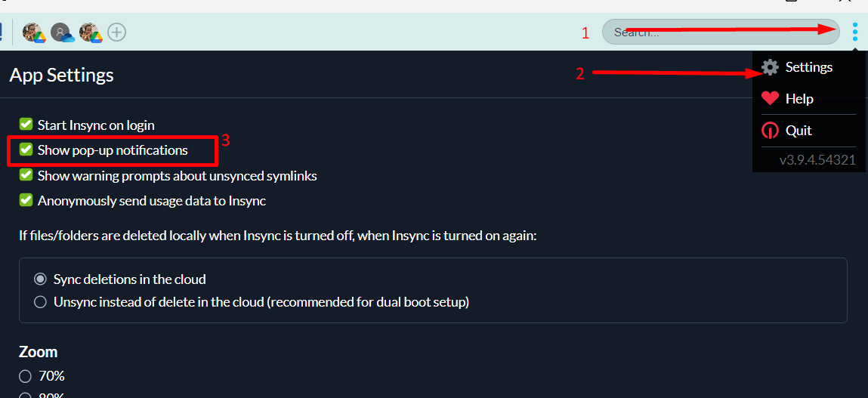Select the OneDrive account avatar

point(62,32)
